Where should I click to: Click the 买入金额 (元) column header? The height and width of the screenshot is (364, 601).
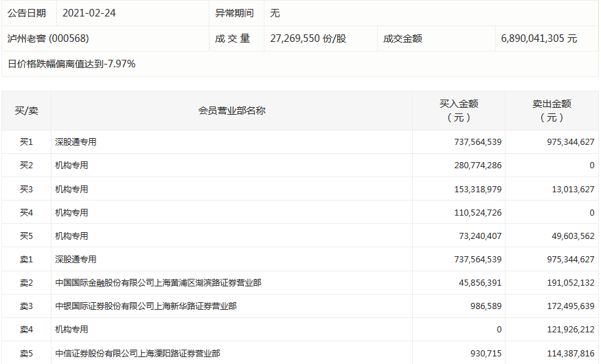tap(458, 111)
